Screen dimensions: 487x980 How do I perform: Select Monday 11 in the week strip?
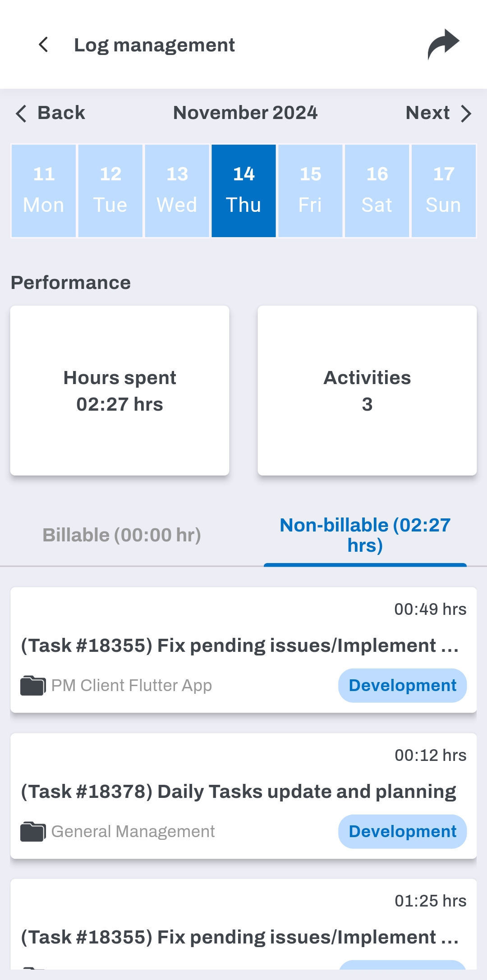click(44, 191)
